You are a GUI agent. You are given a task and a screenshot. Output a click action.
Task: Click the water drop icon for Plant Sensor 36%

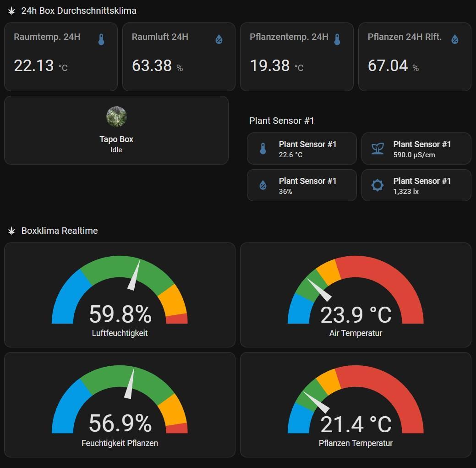(x=263, y=185)
